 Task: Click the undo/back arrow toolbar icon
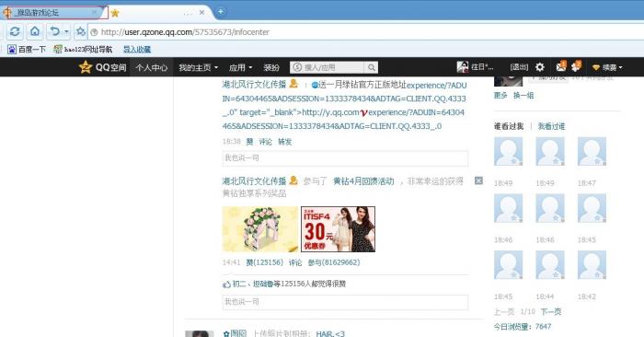click(x=54, y=31)
